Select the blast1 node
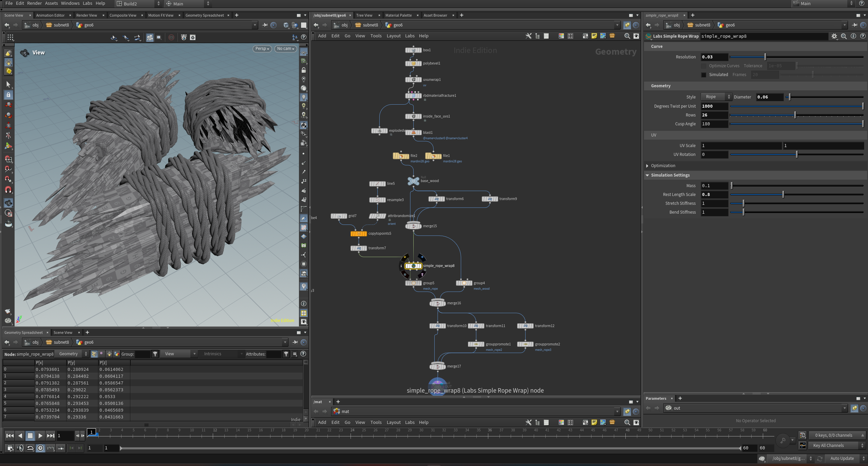Image resolution: width=868 pixels, height=466 pixels. coord(413,132)
